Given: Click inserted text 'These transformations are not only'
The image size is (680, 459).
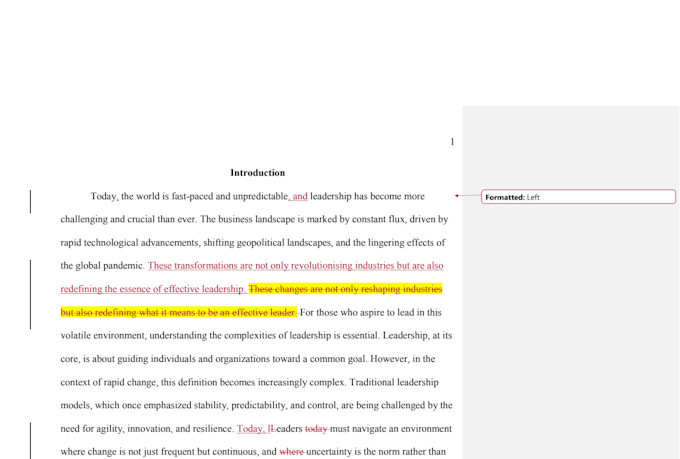Looking at the screenshot, I should (218, 266).
